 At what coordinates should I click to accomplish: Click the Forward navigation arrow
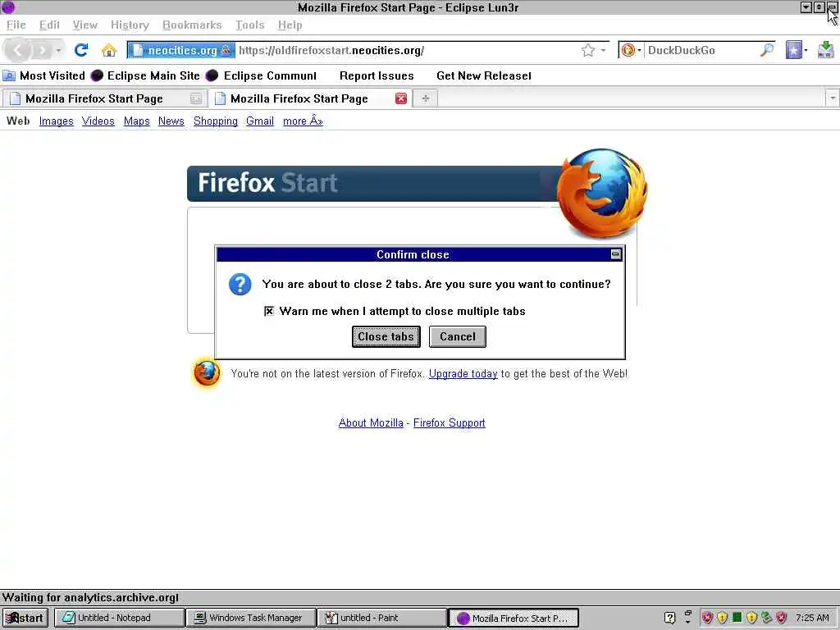tap(42, 50)
